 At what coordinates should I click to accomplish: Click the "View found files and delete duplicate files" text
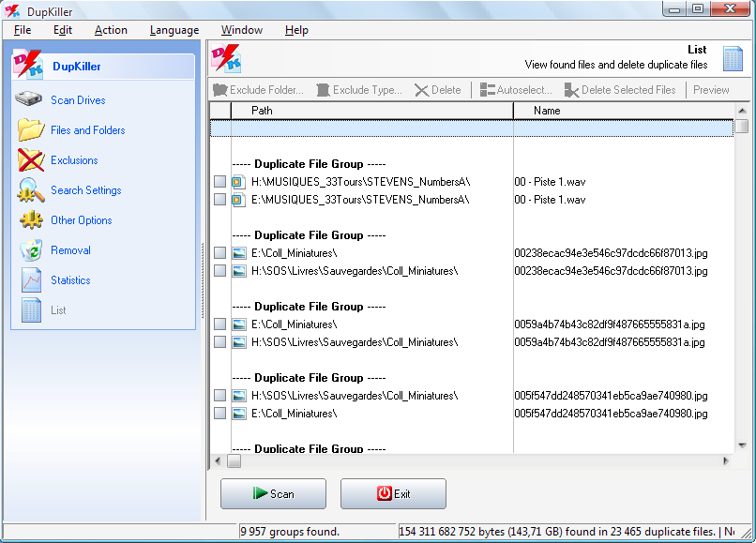[616, 65]
